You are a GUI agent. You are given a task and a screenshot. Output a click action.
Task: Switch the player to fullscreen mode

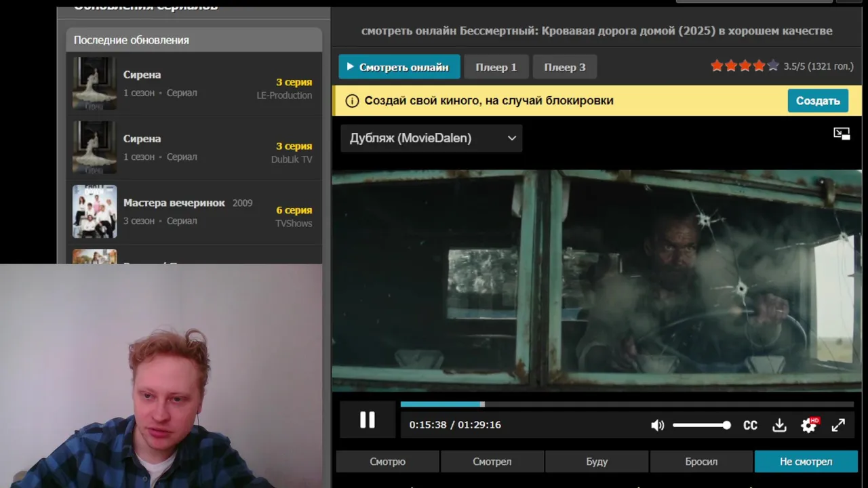pos(838,426)
